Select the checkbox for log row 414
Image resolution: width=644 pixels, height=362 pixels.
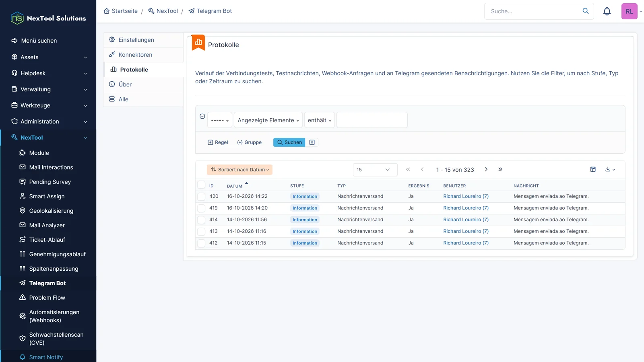[x=201, y=220]
